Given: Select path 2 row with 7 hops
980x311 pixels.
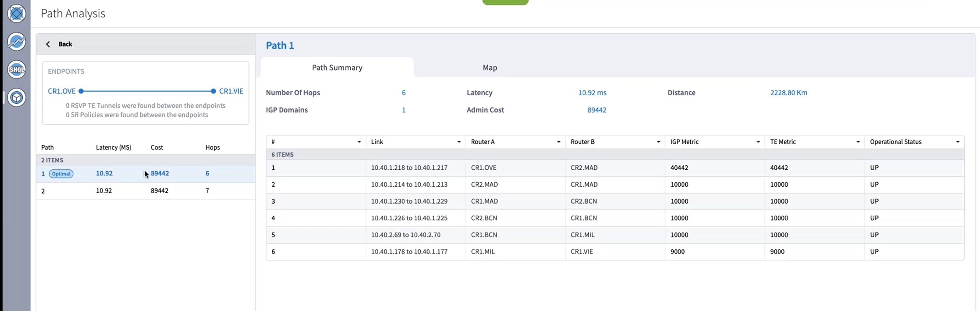Looking at the screenshot, I should click(146, 191).
